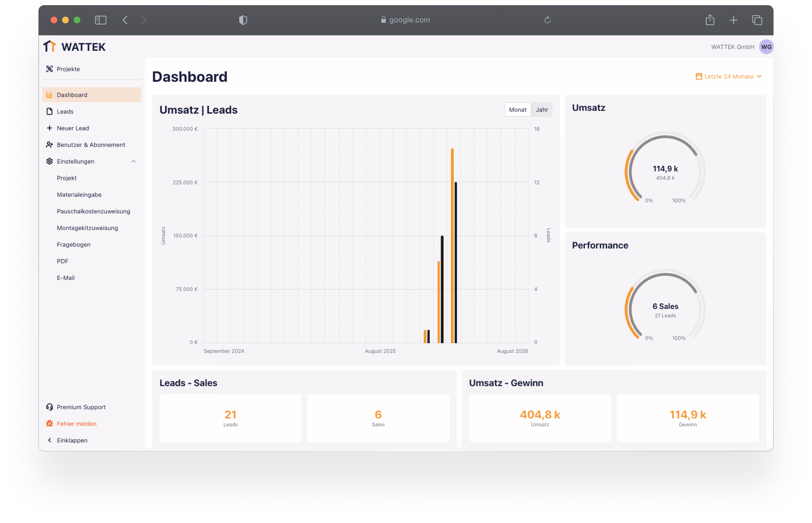This screenshot has width=812, height=523.
Task: Click the WG user avatar
Action: tap(766, 47)
